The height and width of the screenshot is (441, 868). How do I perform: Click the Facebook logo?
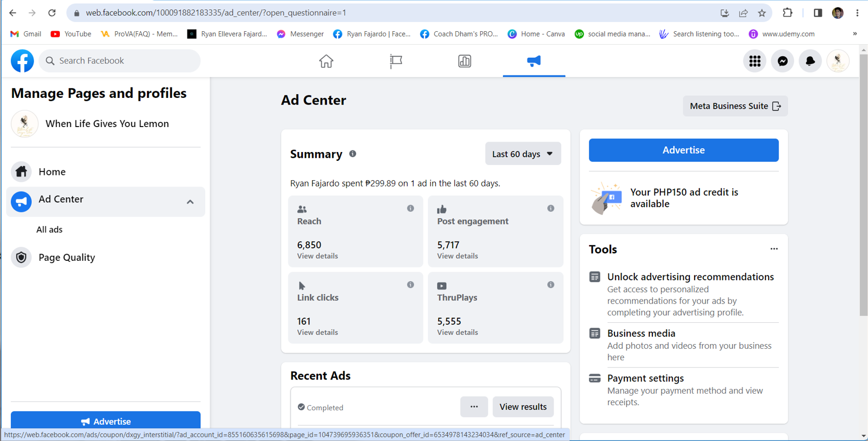pos(22,61)
